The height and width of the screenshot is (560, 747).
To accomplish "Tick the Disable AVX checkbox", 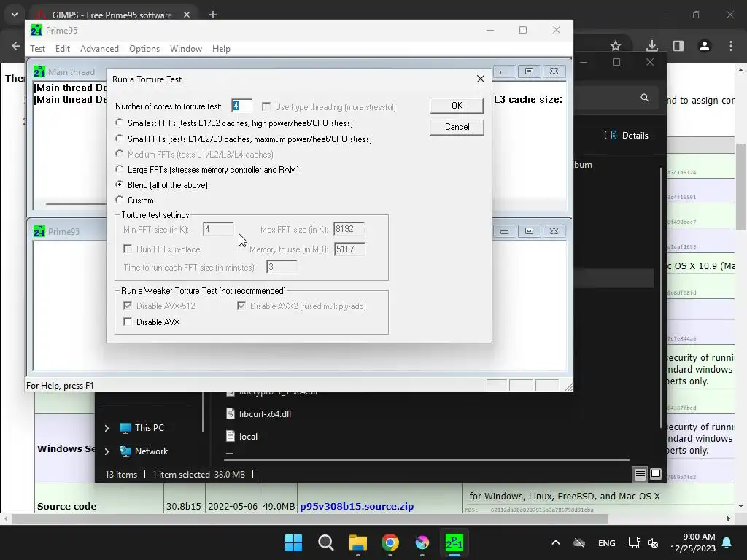I will pyautogui.click(x=128, y=322).
